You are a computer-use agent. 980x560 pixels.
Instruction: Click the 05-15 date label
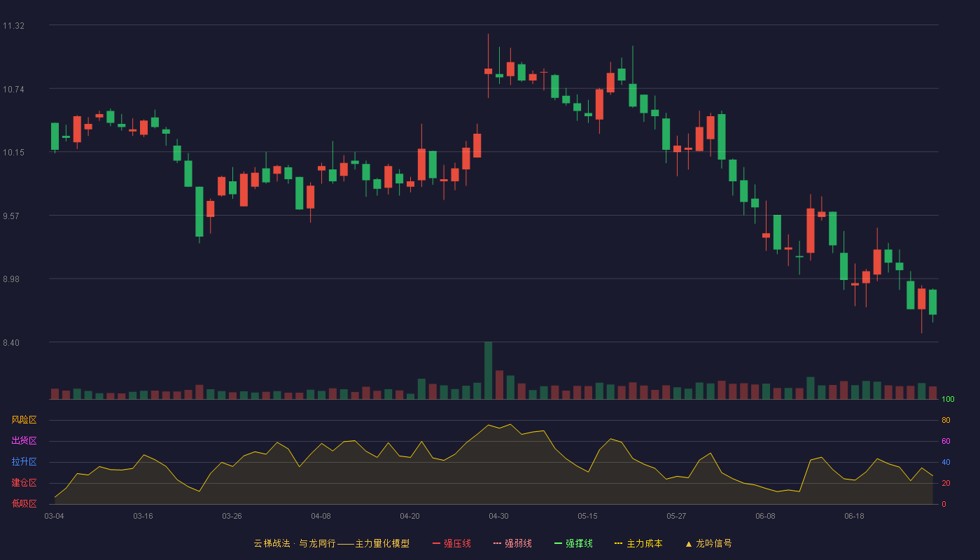coord(587,516)
